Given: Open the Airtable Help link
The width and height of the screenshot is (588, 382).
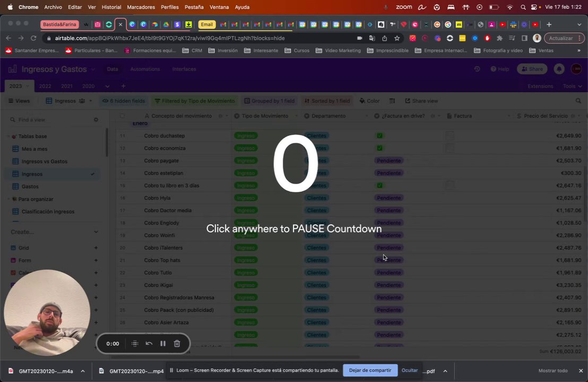Looking at the screenshot, I should click(x=500, y=69).
